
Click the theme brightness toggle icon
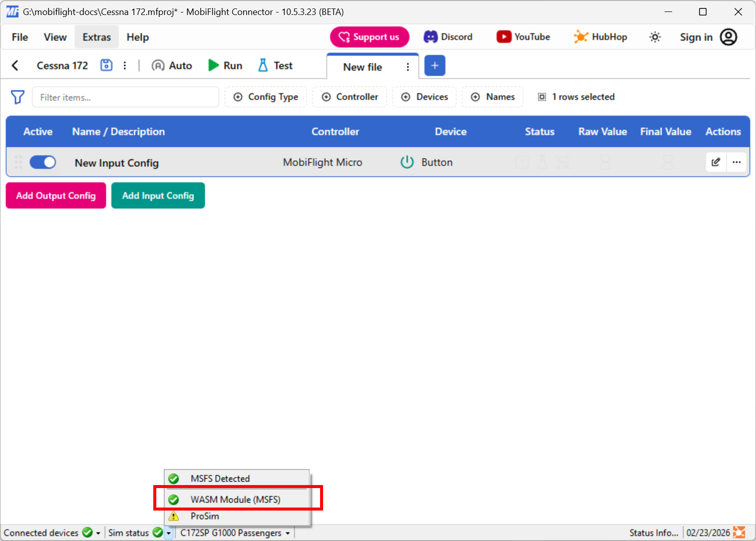tap(655, 36)
